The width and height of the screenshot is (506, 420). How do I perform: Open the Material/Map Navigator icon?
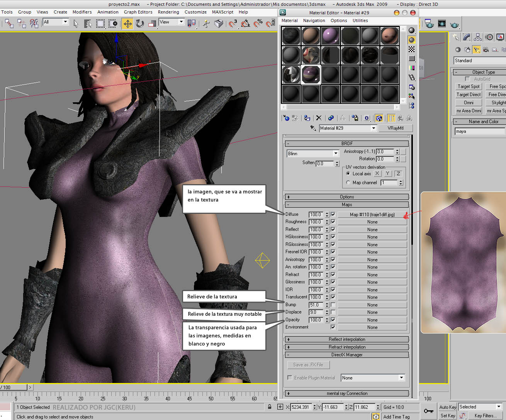[x=412, y=105]
